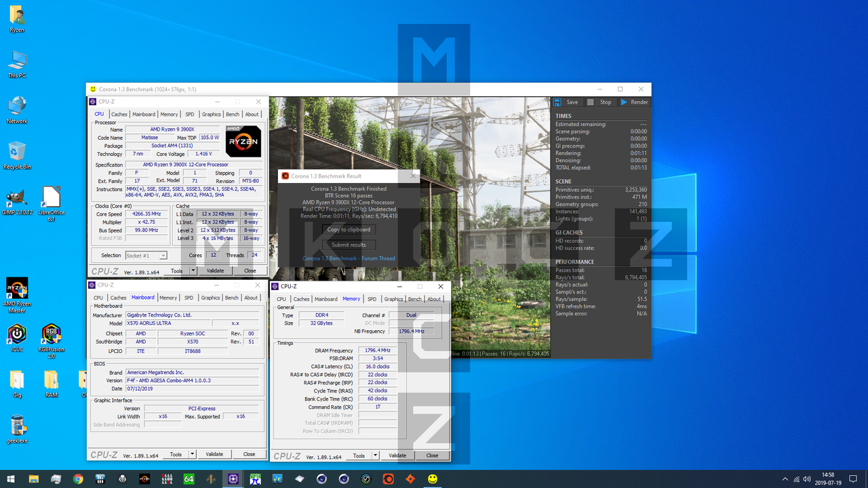Open the Corona 1.3 Benchmark Forum Thread link
This screenshot has width=868, height=488.
(x=349, y=258)
